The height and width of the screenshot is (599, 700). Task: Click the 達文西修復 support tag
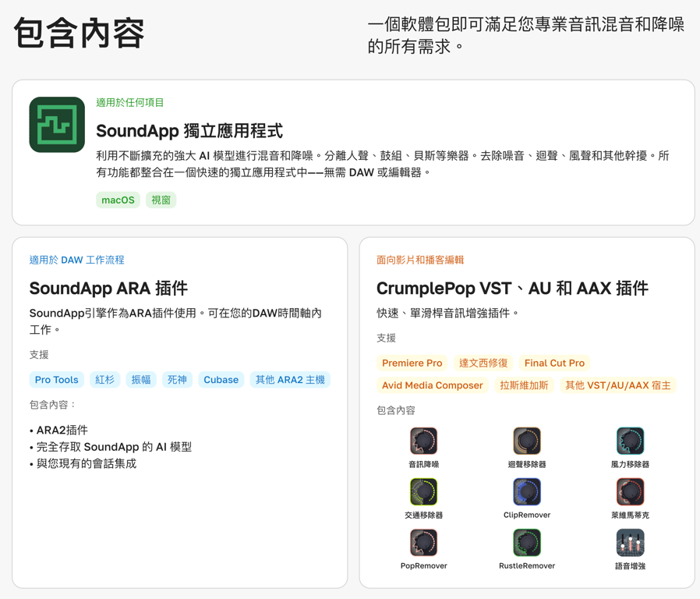tap(483, 363)
